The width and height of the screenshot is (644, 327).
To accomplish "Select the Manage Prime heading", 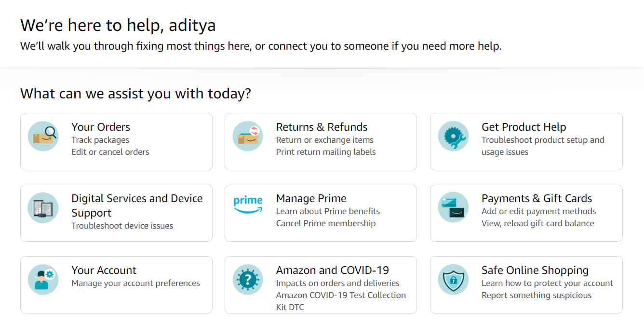I will [311, 198].
